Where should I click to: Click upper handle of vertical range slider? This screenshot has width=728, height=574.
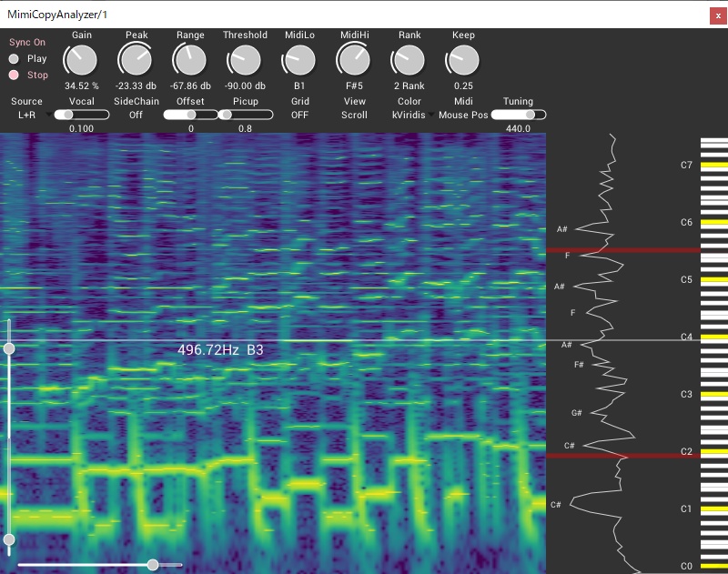[9, 348]
